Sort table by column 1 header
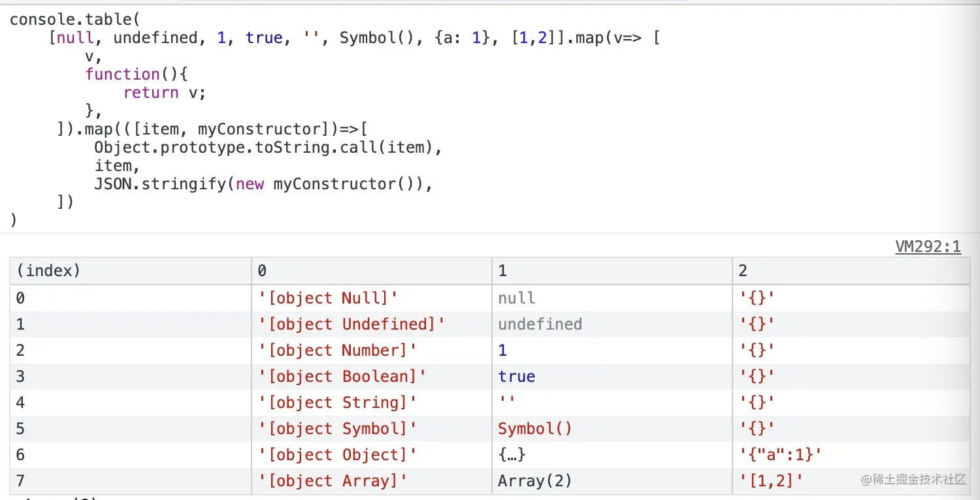Viewport: 980px width, 500px height. 502,271
